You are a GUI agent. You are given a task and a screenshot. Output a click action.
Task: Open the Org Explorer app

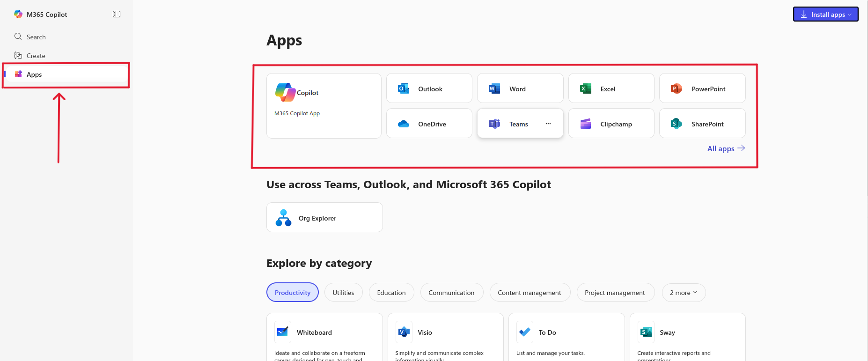click(324, 218)
